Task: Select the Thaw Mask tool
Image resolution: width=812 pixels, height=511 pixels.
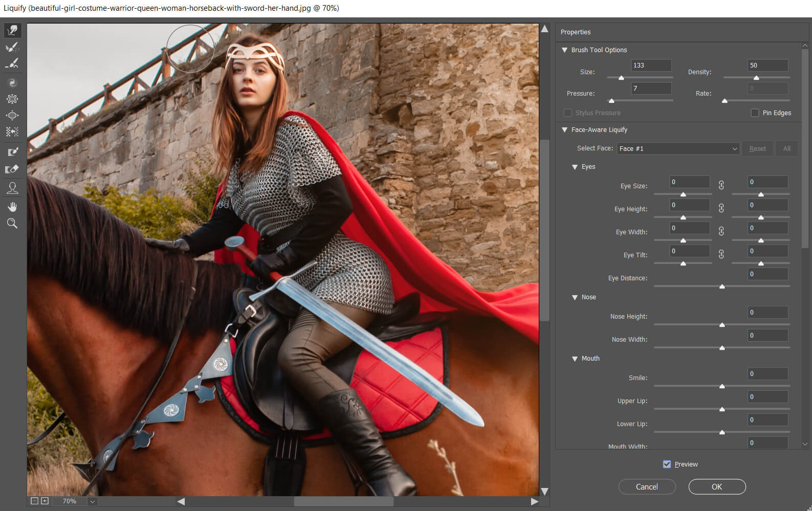Action: (x=12, y=169)
